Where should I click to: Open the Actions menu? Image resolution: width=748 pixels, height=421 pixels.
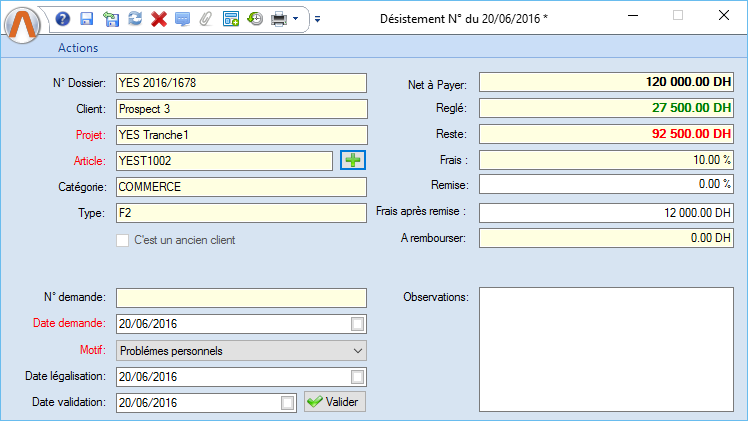(78, 48)
